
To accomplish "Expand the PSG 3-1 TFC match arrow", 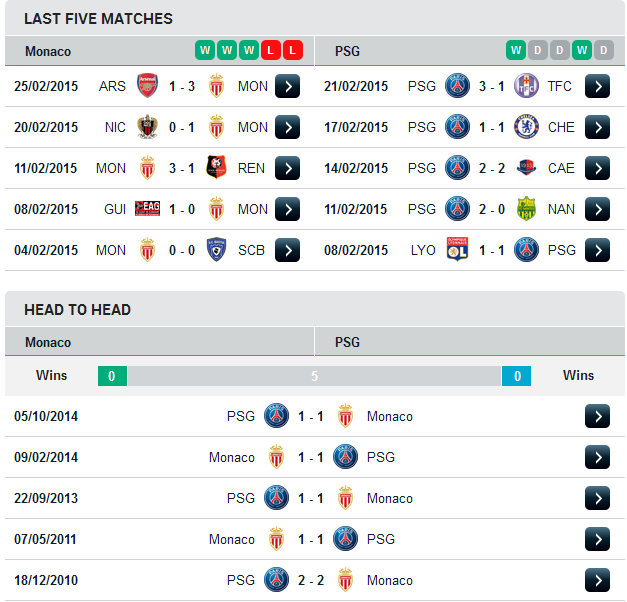I will click(597, 86).
